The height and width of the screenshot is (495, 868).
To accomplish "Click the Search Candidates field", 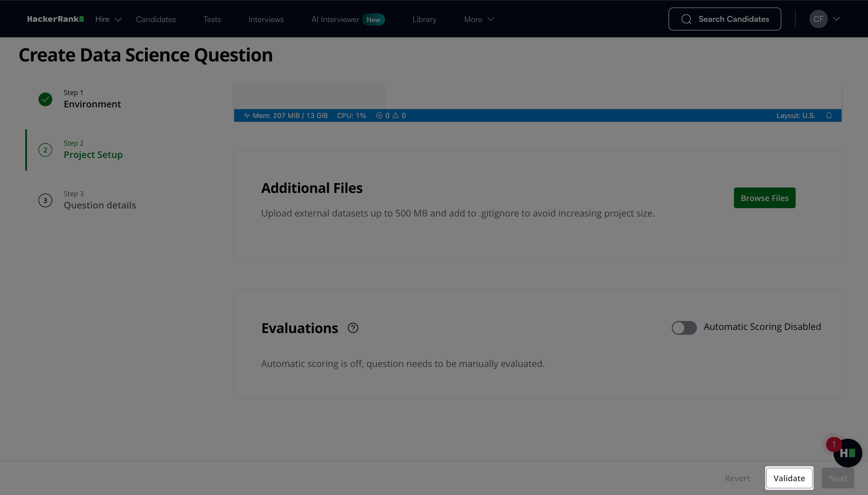I will (x=733, y=19).
